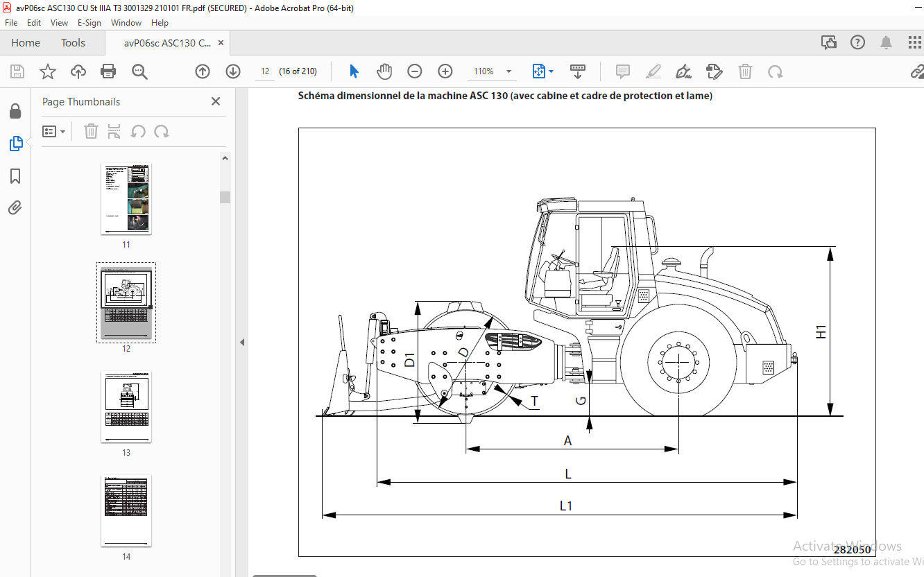The image size is (924, 577).
Task: Close the avP06sc ASC130 document tab
Action: tap(221, 43)
